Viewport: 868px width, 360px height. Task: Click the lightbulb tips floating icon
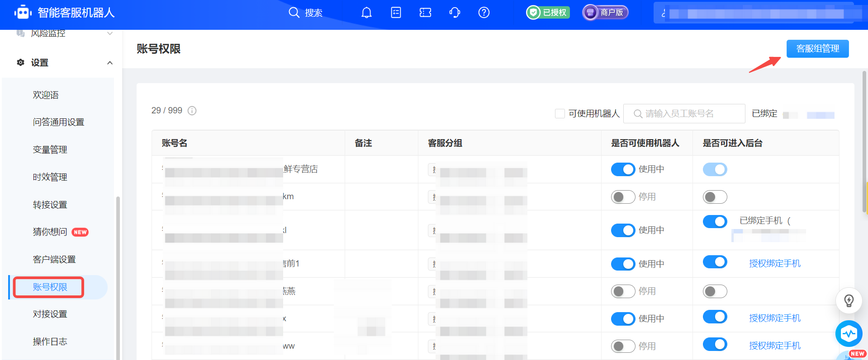pos(849,300)
